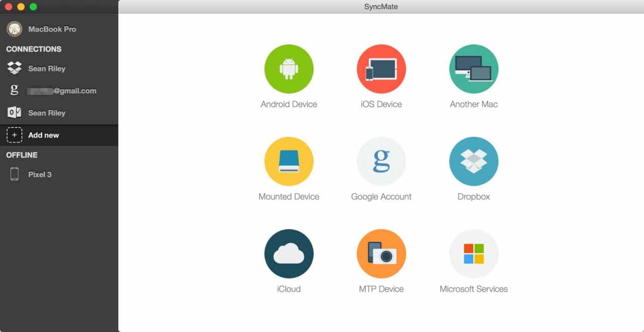This screenshot has width=644, height=332.
Task: Select the red iOS Device icon
Action: (381, 69)
